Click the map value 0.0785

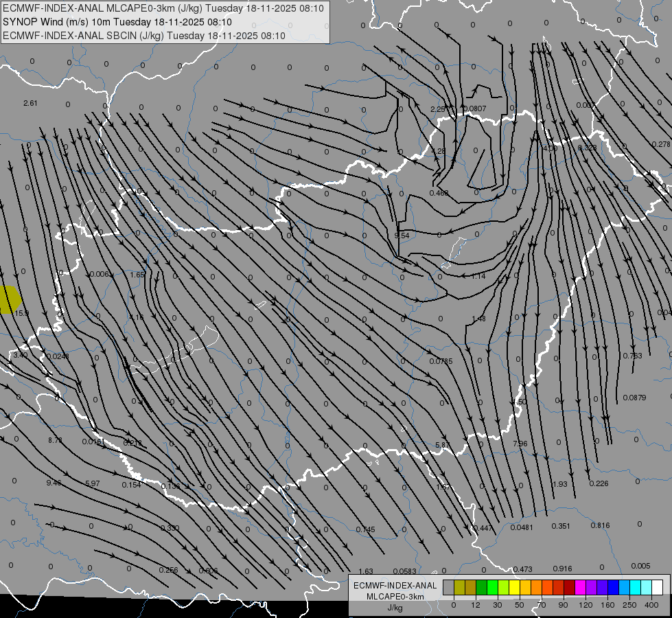[441, 361]
